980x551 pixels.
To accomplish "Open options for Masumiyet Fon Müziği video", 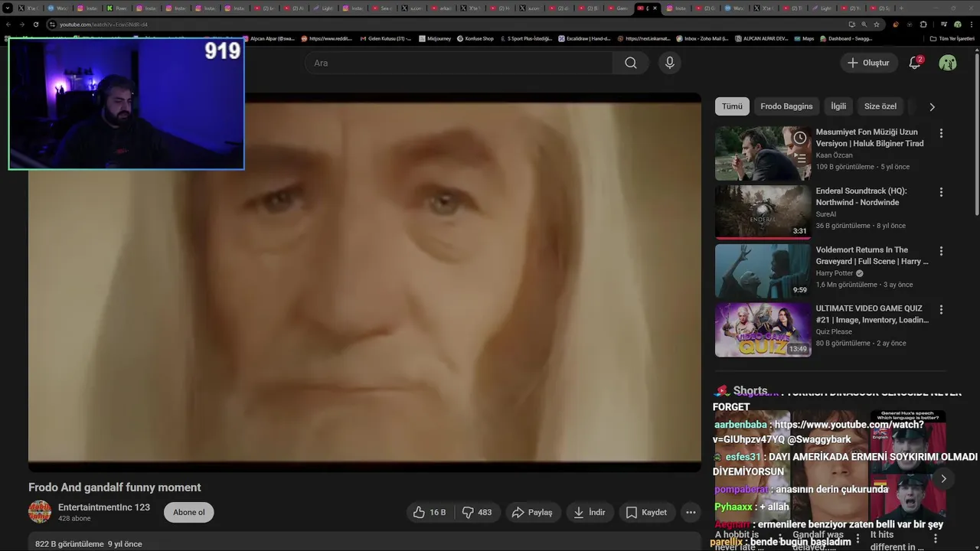I will [x=941, y=133].
